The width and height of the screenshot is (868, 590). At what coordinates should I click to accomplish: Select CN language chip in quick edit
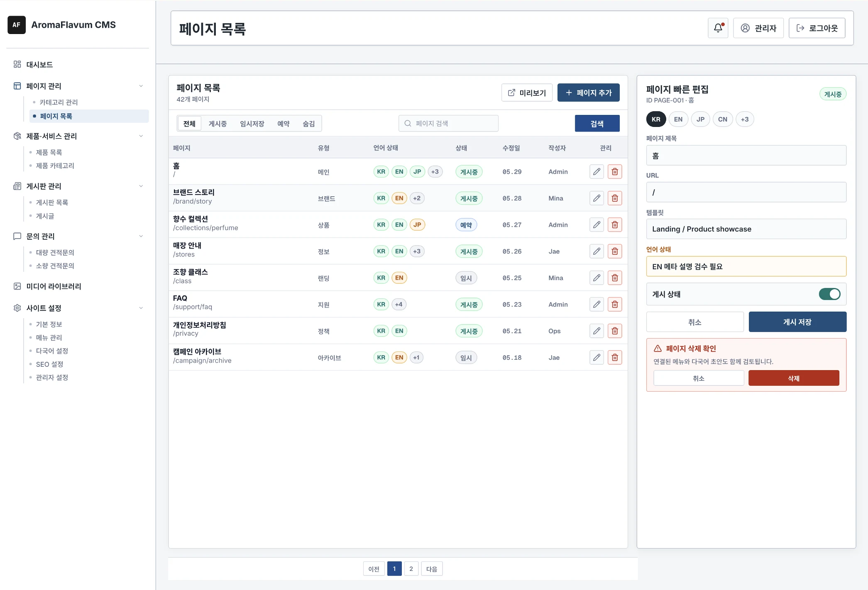click(x=723, y=119)
